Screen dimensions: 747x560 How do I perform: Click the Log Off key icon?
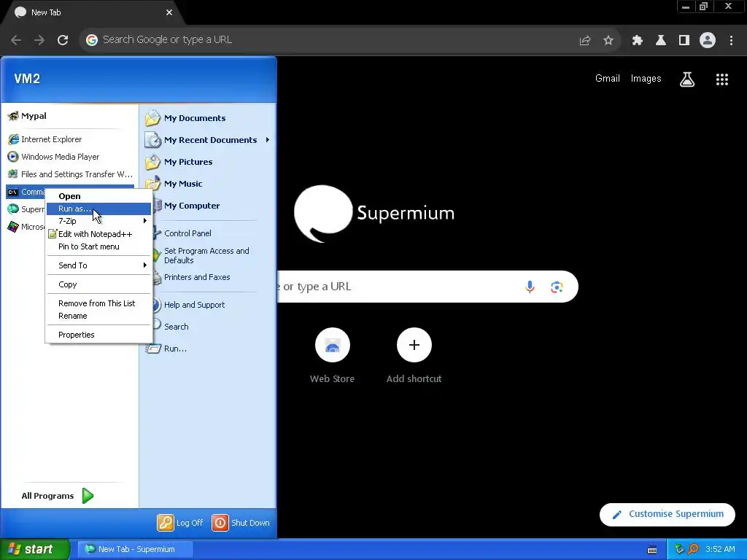click(x=166, y=522)
